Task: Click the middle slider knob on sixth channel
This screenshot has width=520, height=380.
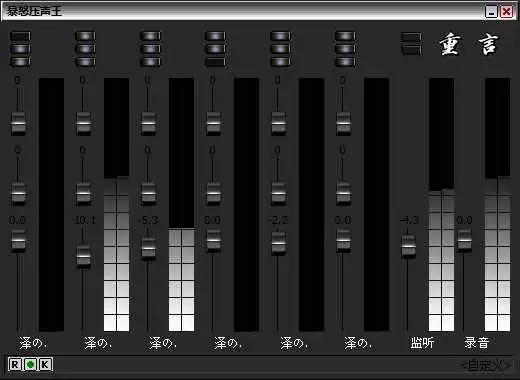Action: [343, 193]
